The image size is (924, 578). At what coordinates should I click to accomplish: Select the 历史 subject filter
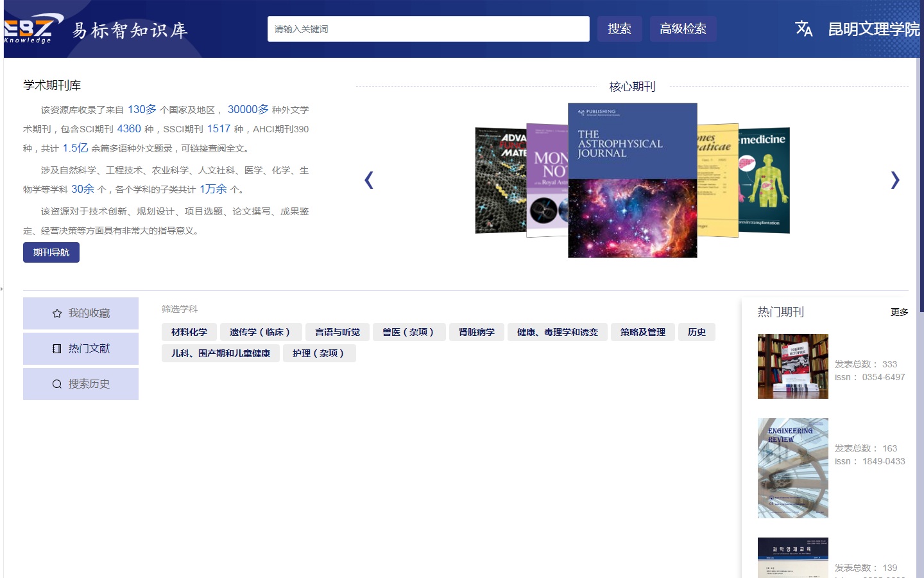[x=697, y=332]
